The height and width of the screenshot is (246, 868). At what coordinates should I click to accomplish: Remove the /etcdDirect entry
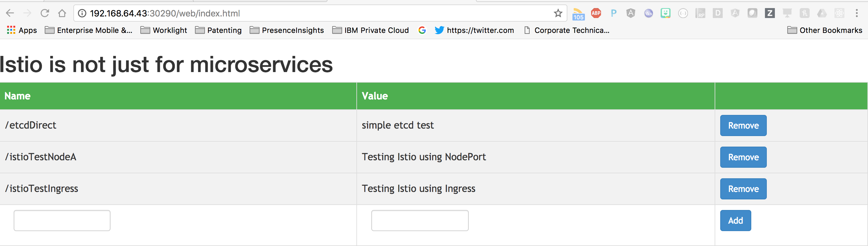click(x=743, y=125)
